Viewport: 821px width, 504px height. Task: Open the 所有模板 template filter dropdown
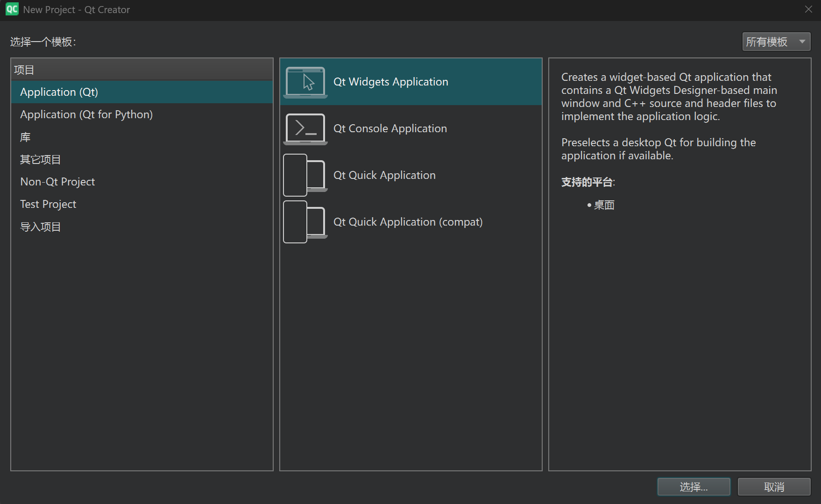point(776,42)
